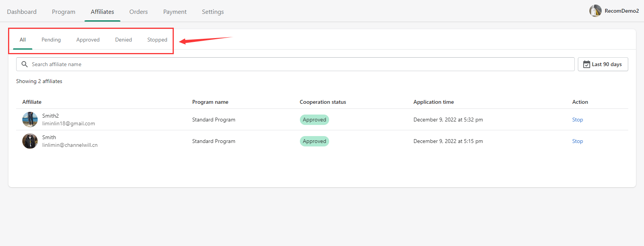Screen dimensions: 644x246
Task: Open the Payment tab
Action: (x=175, y=12)
